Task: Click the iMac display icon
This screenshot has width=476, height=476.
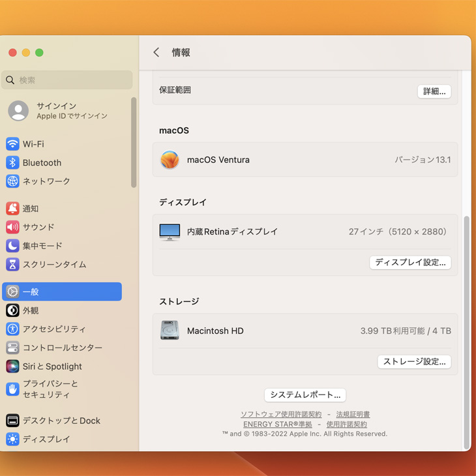Action: click(x=170, y=232)
